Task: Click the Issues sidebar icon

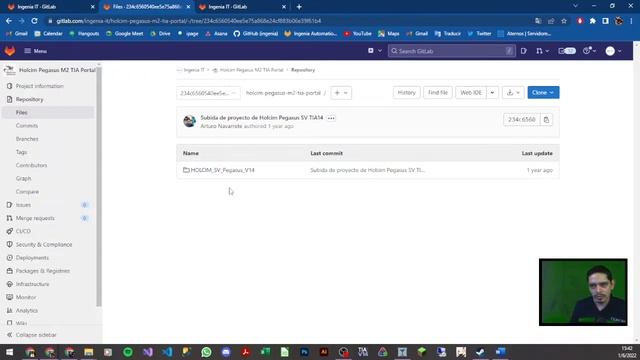Action: pos(9,205)
